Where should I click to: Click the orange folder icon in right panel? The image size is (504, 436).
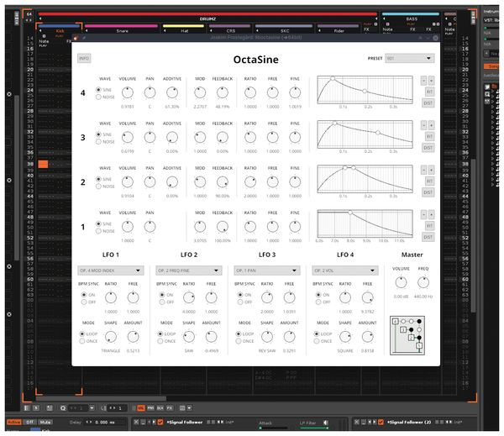coord(495,87)
